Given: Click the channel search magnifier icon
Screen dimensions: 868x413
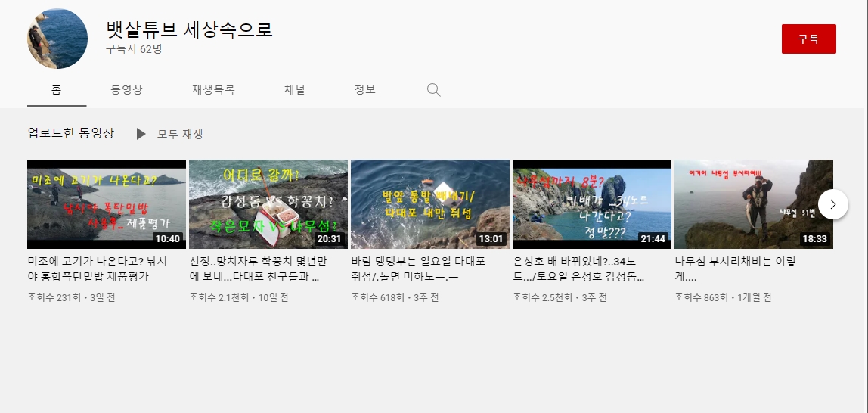Looking at the screenshot, I should point(433,90).
